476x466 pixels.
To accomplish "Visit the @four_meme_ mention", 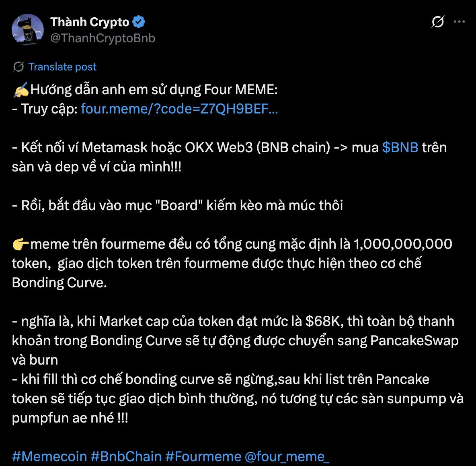I will point(287,456).
